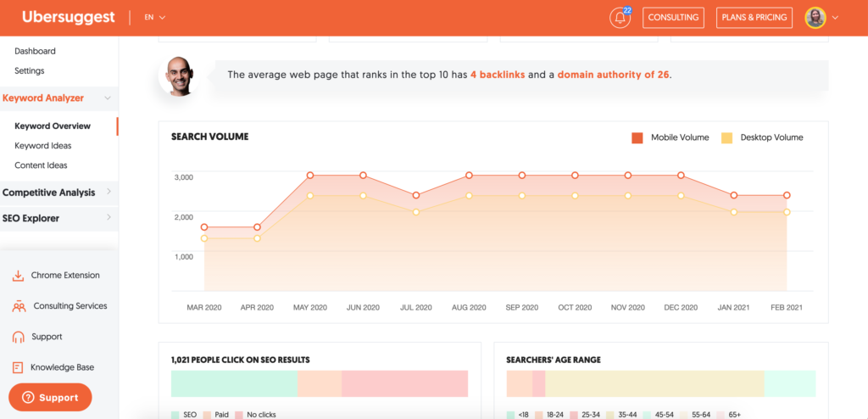The height and width of the screenshot is (419, 868).
Task: Click the SEARCHERS' AGE RANGE heading
Action: pos(554,360)
